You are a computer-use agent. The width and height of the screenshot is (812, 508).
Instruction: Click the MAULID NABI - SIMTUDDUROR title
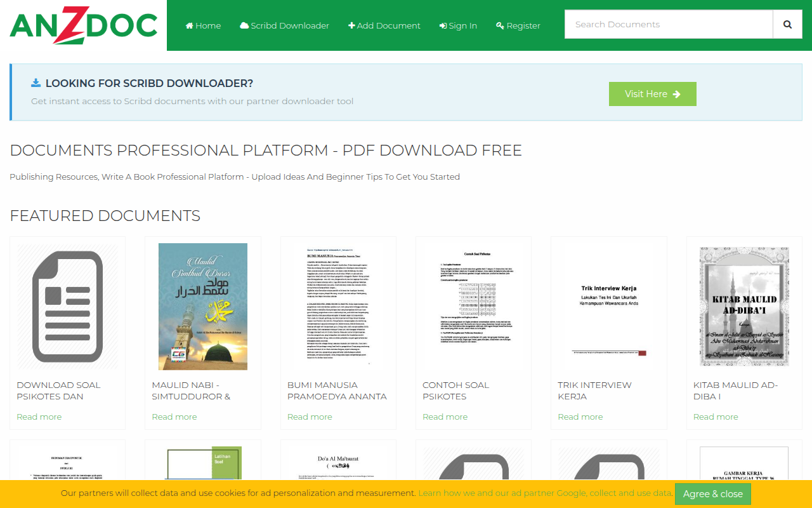(x=191, y=391)
